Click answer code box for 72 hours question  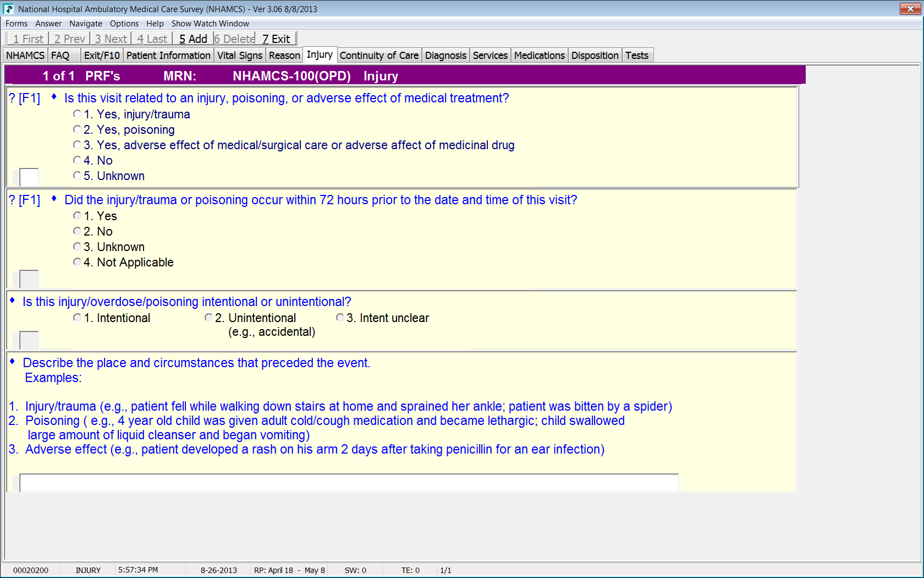(x=29, y=279)
